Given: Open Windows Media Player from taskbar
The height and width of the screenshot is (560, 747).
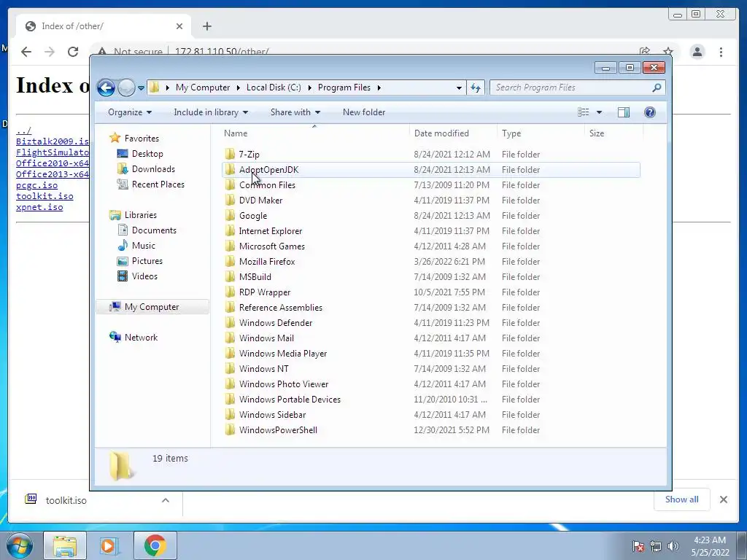Looking at the screenshot, I should click(108, 545).
